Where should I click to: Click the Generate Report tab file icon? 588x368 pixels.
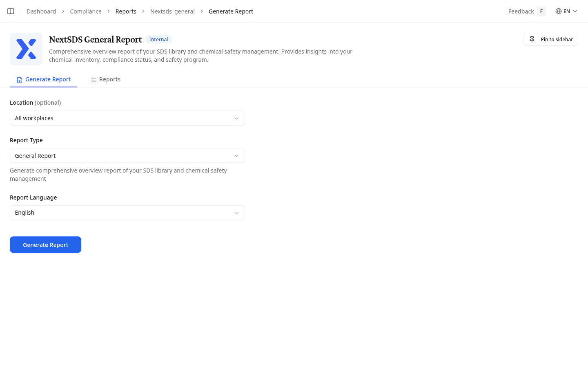pyautogui.click(x=20, y=80)
